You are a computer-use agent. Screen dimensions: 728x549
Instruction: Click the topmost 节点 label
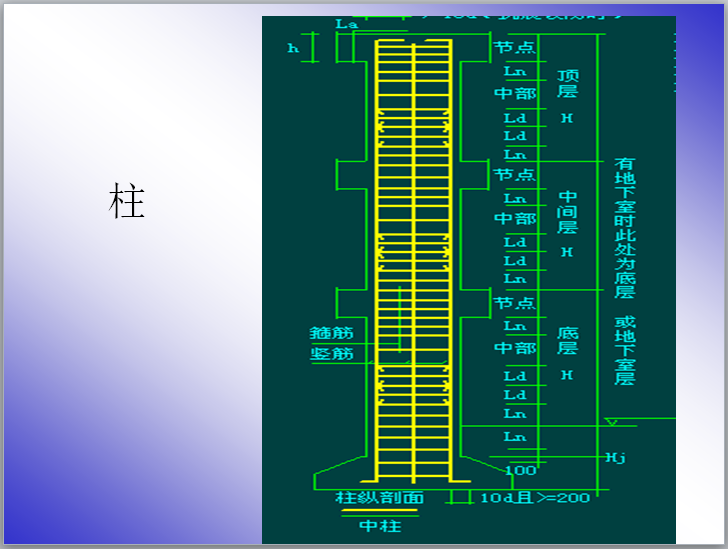click(514, 47)
